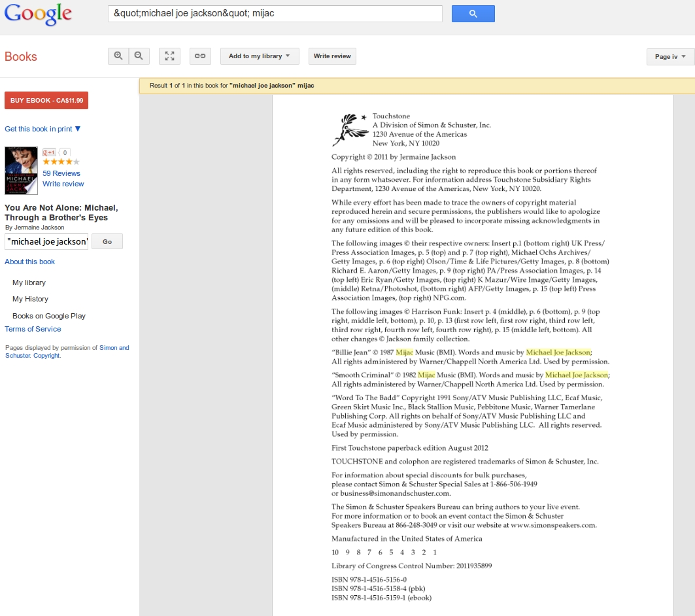Click the Result 1 of 1 banner text

[x=232, y=86]
